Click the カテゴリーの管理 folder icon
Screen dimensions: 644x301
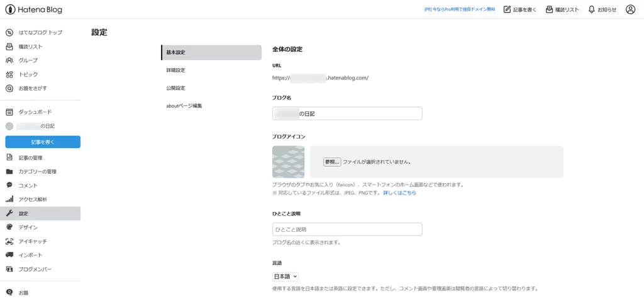coord(9,171)
